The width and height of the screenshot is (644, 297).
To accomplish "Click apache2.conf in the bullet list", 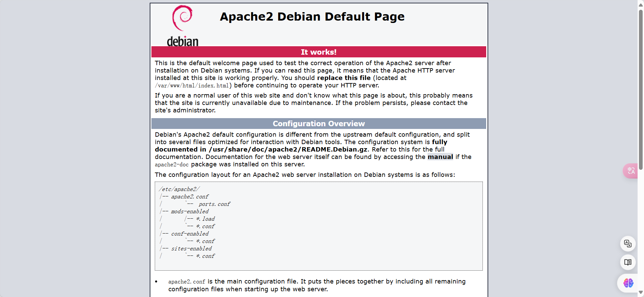I will (x=187, y=282).
